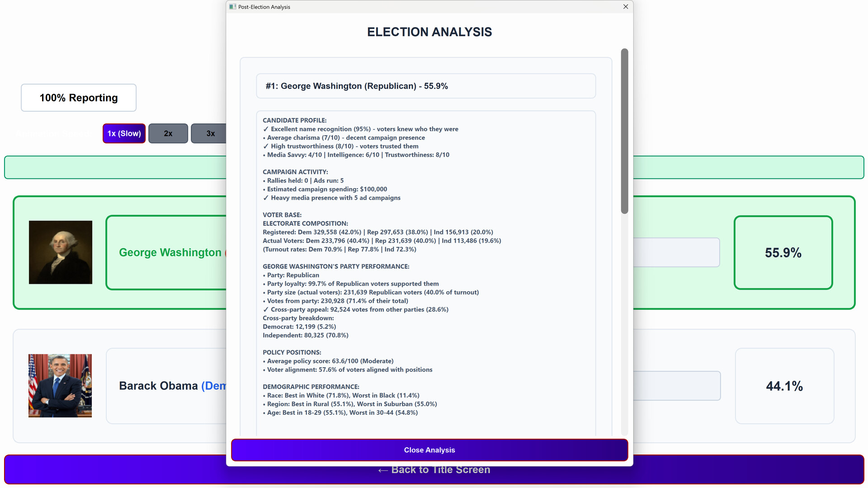Select the George Washington name card
Viewport: 868px width, 488px height.
(167, 253)
